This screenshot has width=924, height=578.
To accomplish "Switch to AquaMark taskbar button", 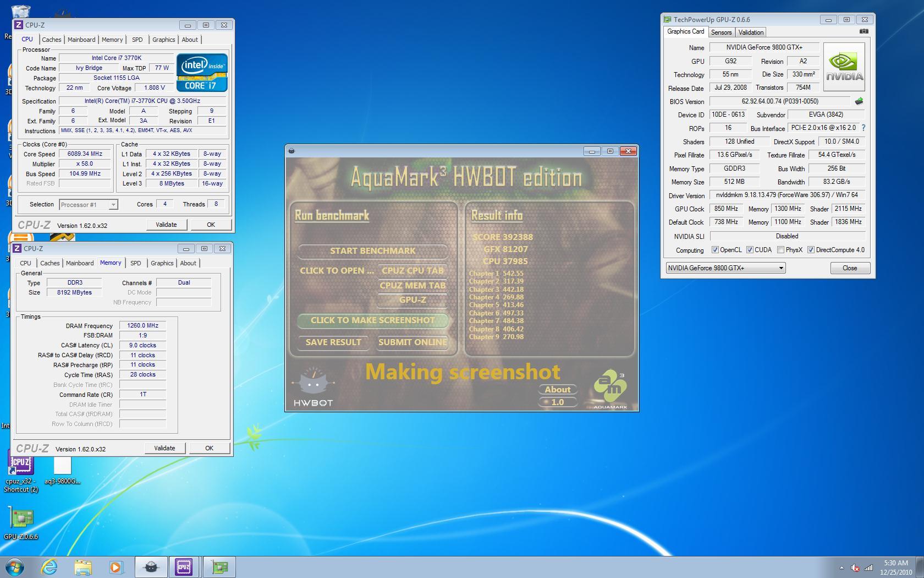I will 151,567.
